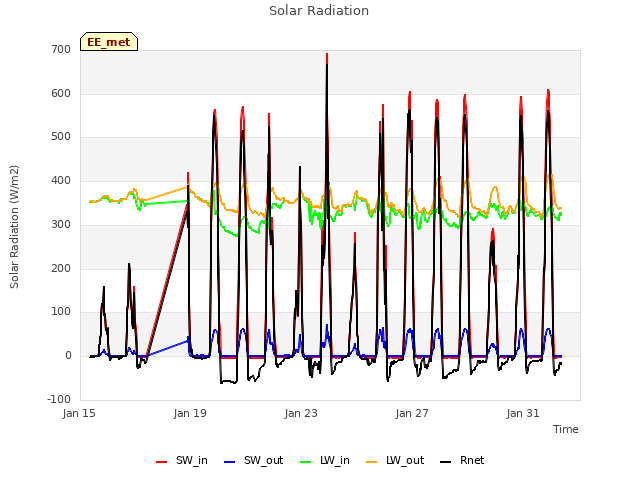
Task: Click the 300 y-axis tick label
Action: click(x=61, y=224)
